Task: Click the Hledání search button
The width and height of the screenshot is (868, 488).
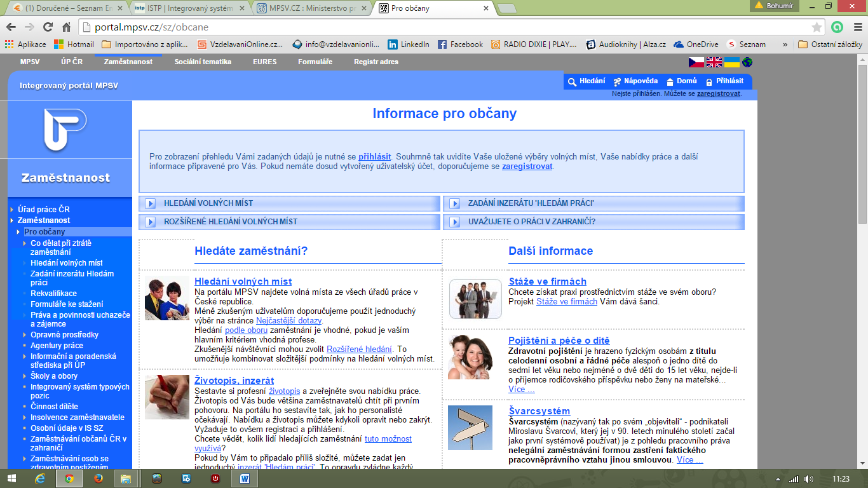Action: pos(587,81)
